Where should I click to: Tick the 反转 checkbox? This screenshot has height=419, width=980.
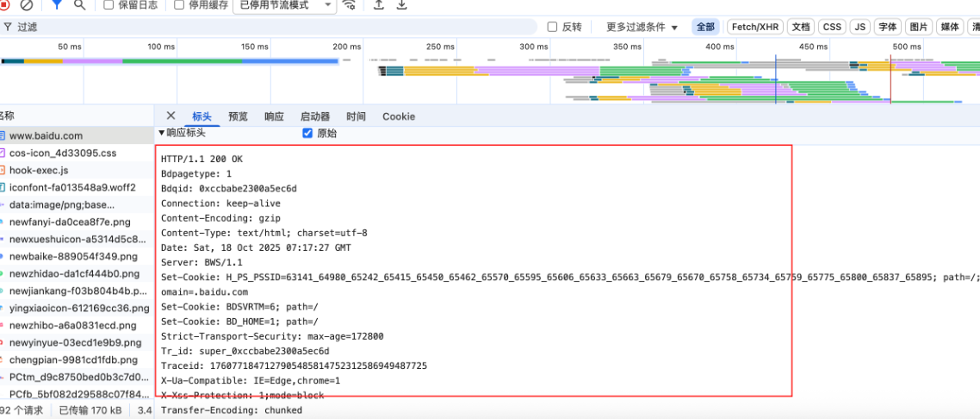pos(552,27)
